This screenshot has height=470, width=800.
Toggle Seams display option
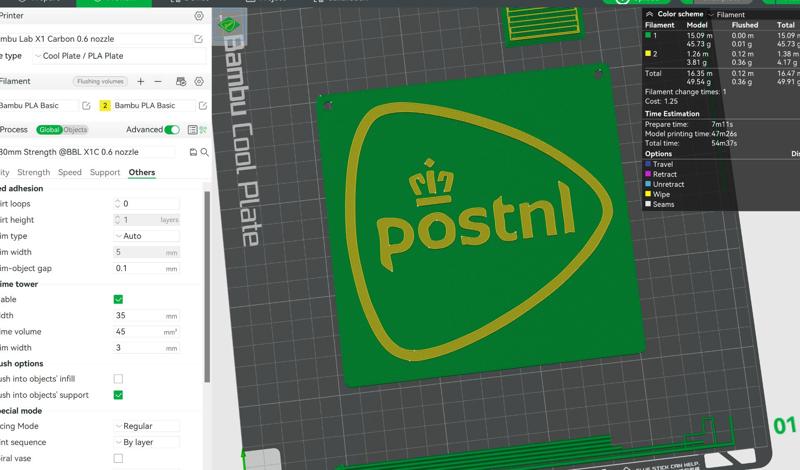[x=648, y=204]
